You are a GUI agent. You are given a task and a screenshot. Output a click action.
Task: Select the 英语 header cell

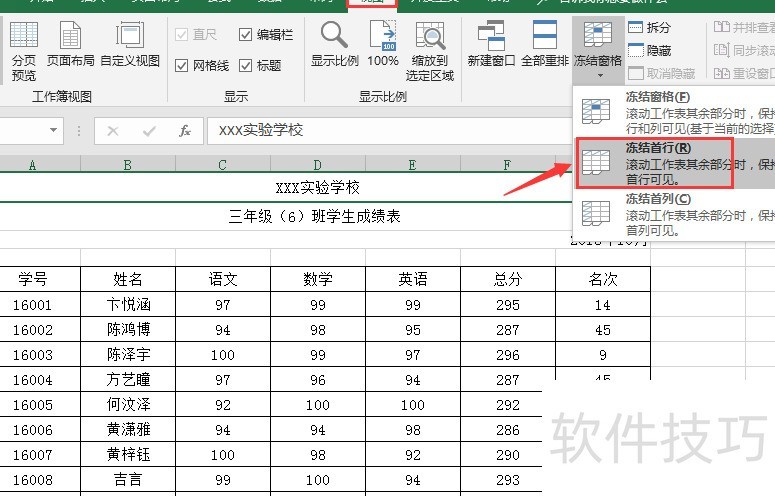pyautogui.click(x=412, y=280)
